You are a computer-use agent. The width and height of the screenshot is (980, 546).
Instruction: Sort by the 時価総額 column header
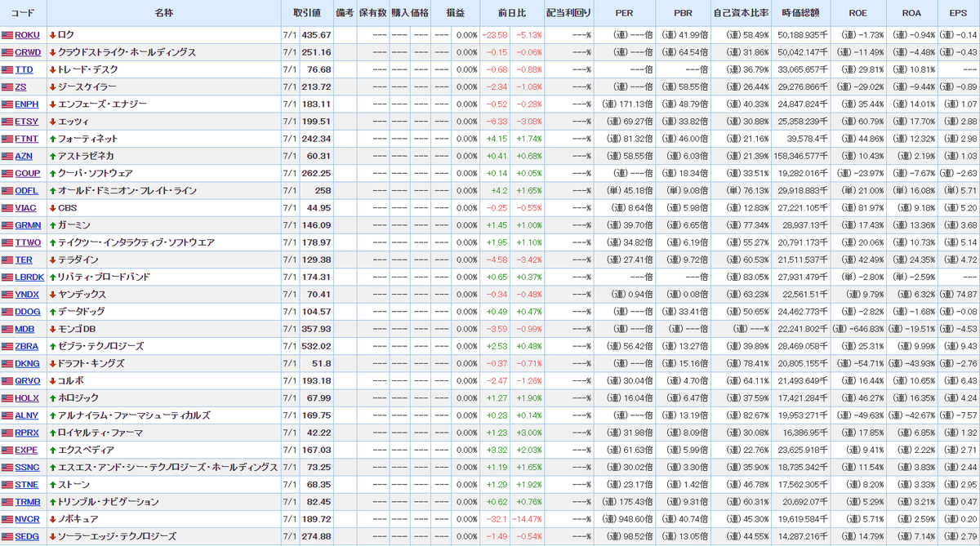point(801,13)
